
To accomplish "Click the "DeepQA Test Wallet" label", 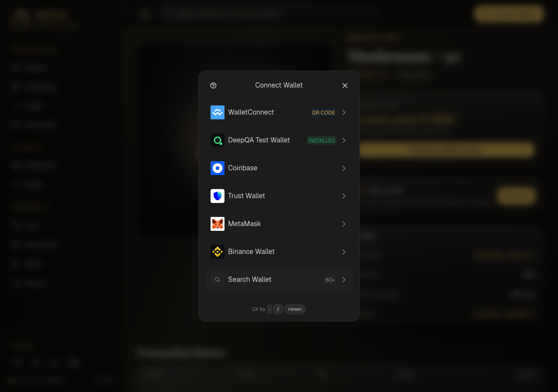I will coord(259,140).
